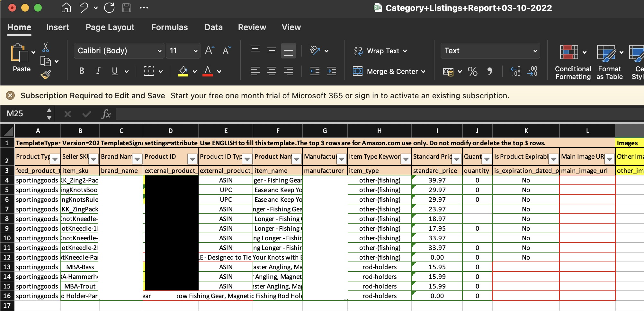Click the Increase Font Size icon
The image size is (644, 311).
click(210, 50)
